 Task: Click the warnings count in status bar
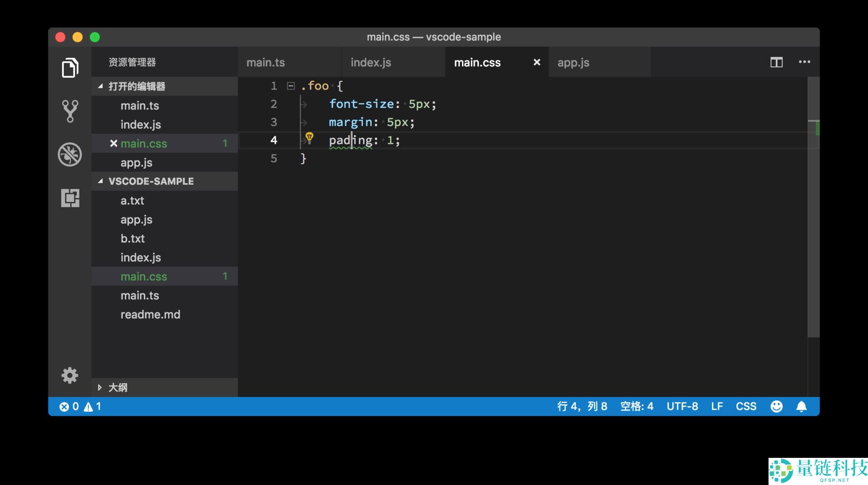(x=93, y=406)
